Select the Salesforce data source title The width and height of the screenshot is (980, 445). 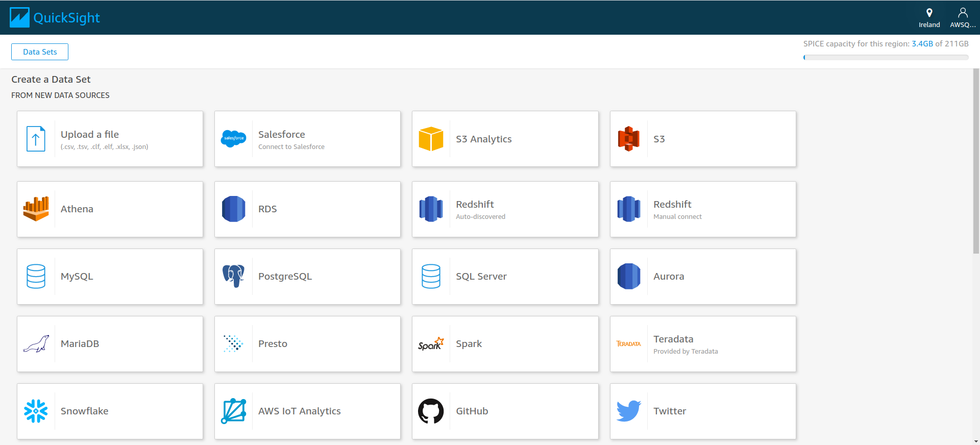coord(282,134)
